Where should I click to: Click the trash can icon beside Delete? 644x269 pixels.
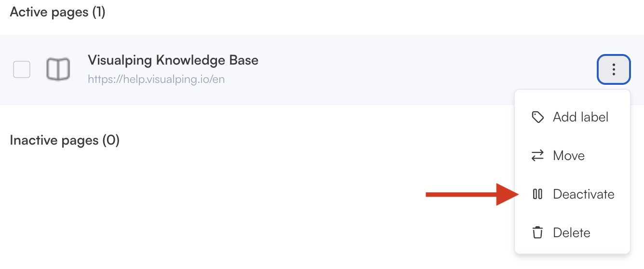click(537, 233)
